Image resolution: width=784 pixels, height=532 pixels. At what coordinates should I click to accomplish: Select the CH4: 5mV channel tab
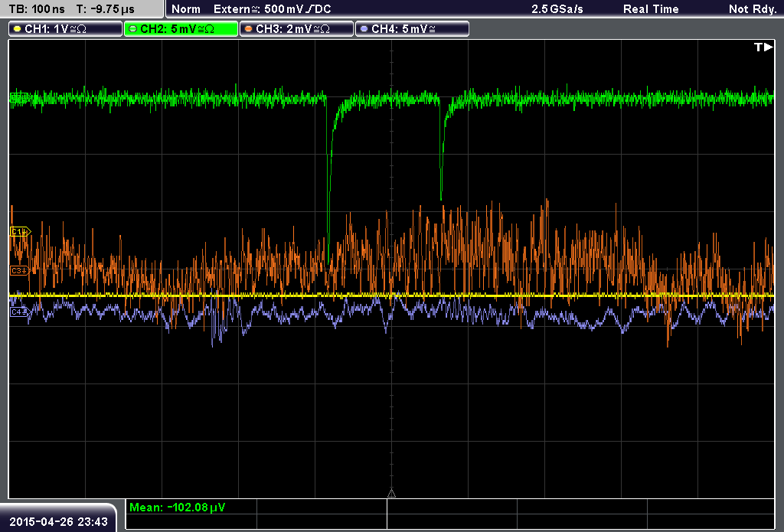coord(412,29)
